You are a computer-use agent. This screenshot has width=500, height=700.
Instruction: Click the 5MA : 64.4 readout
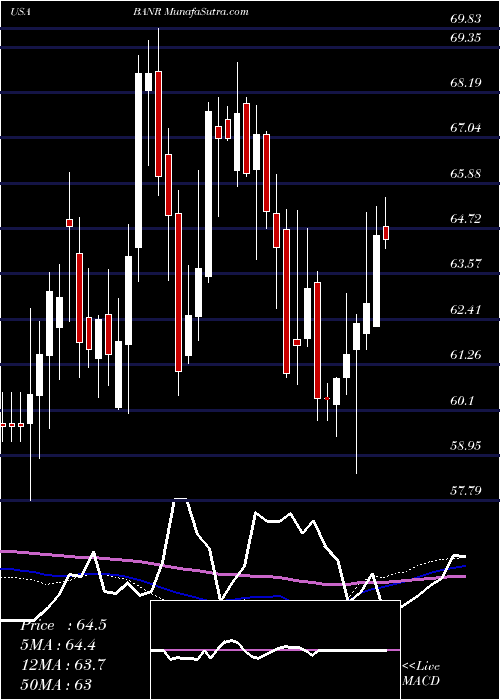(x=58, y=645)
